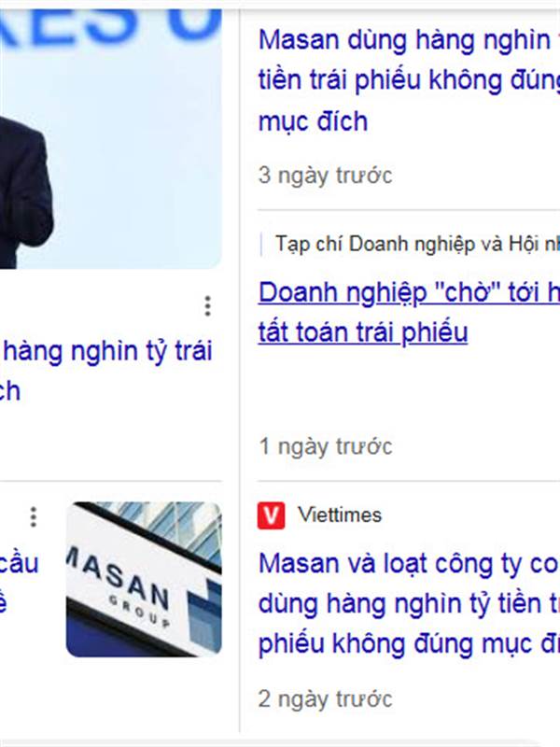This screenshot has width=560, height=747.
Task: Click 'dùng hàng nghìn tỷ tiền' line of Viettimes headline
Action: 409,603
